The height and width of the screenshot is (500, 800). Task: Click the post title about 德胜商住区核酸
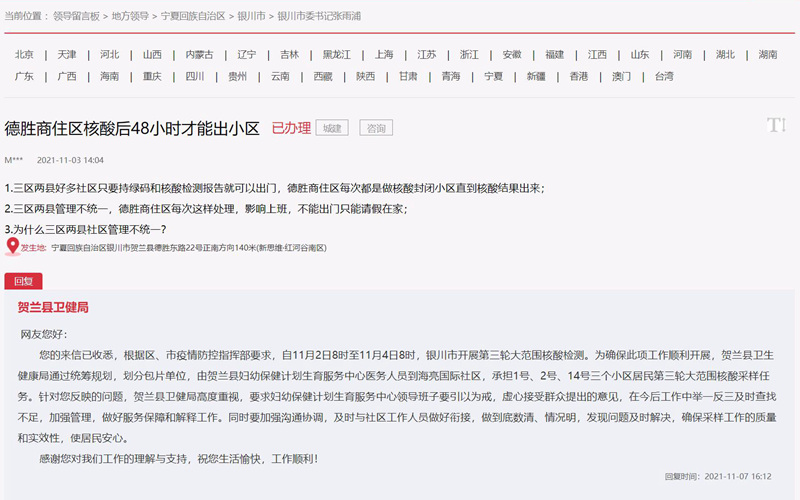coord(132,128)
